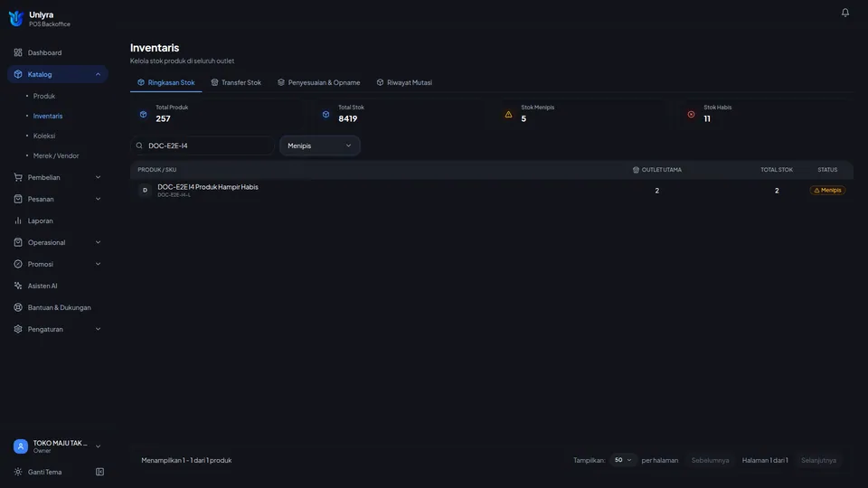
Task: Open Koleksi submenu item
Action: [x=43, y=136]
